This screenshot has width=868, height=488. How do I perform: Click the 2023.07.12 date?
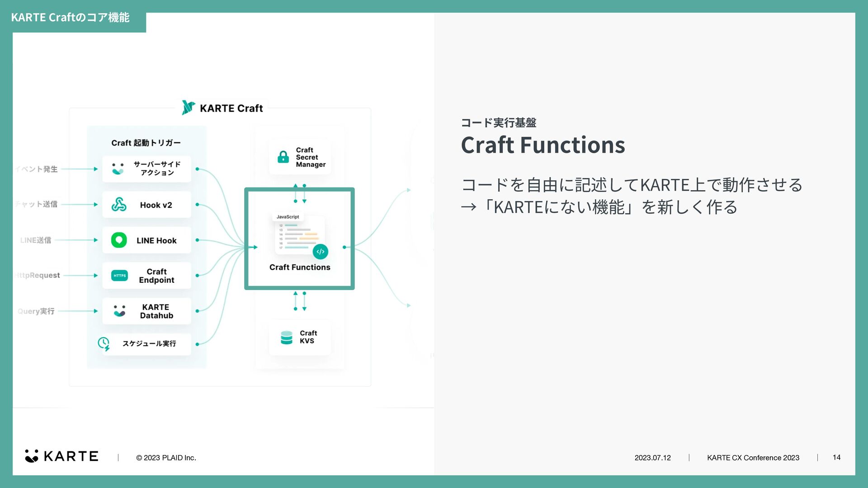click(652, 458)
